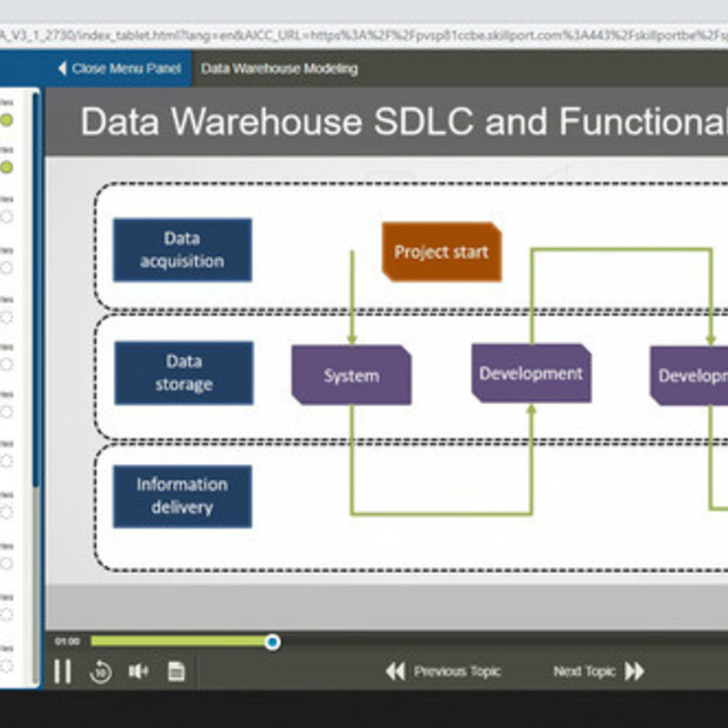The image size is (728, 728).
Task: Click the Previous Topic double-arrow icon
Action: pyautogui.click(x=396, y=672)
